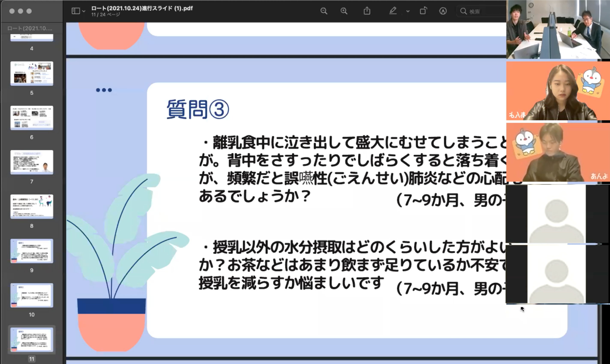Jump to page 7 thumbnail
610x364 pixels.
tap(32, 162)
